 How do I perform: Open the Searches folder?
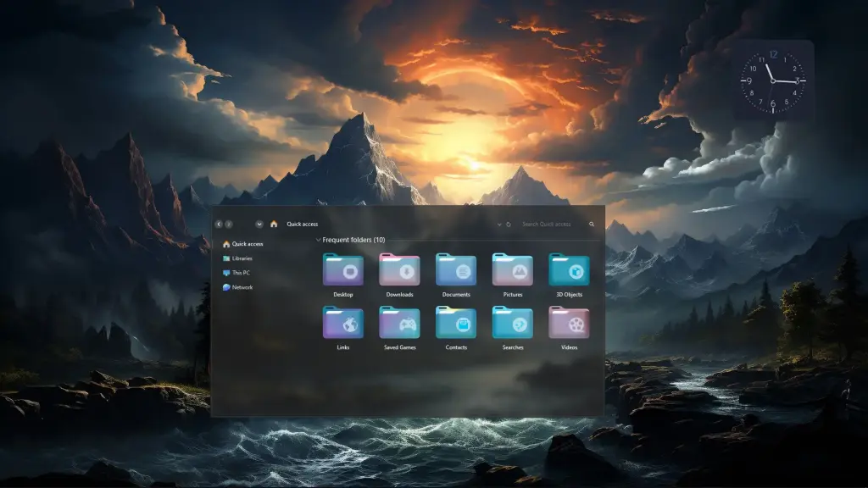tap(513, 323)
